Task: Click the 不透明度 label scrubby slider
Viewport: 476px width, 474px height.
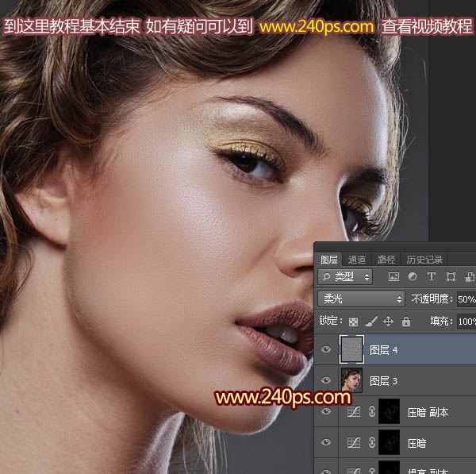Action: click(x=432, y=299)
